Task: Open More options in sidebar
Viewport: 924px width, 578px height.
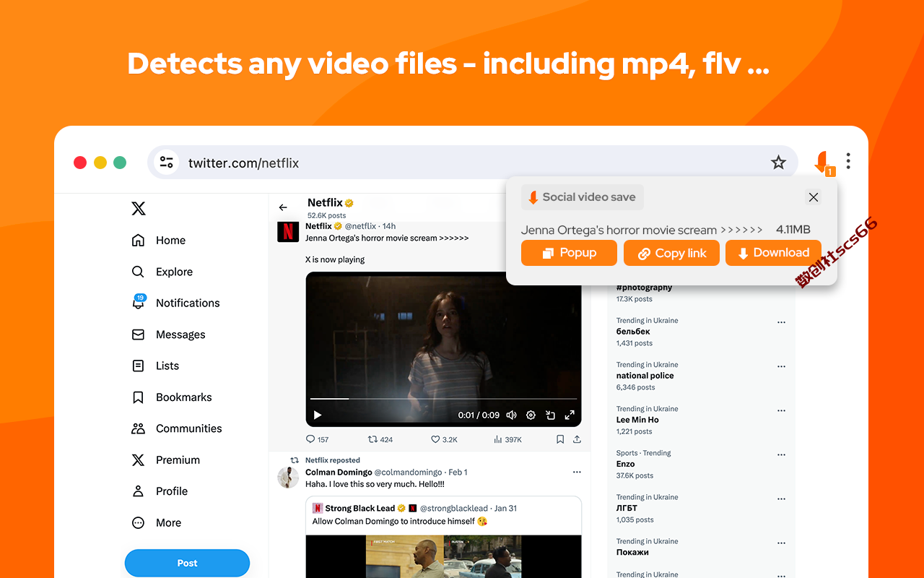Action: coord(156,523)
